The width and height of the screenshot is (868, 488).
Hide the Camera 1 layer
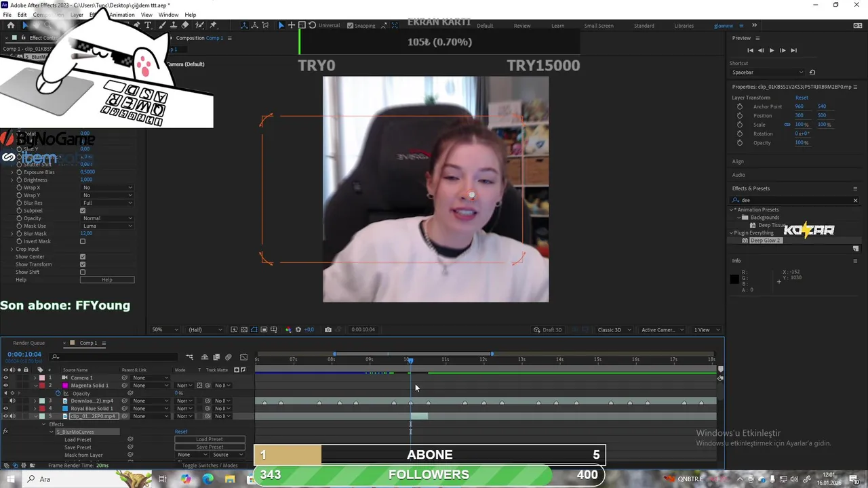pyautogui.click(x=5, y=378)
